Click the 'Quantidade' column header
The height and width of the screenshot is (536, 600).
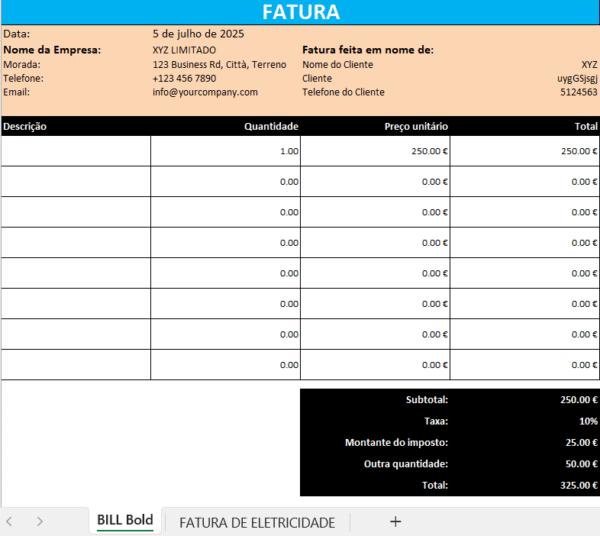coord(271,127)
